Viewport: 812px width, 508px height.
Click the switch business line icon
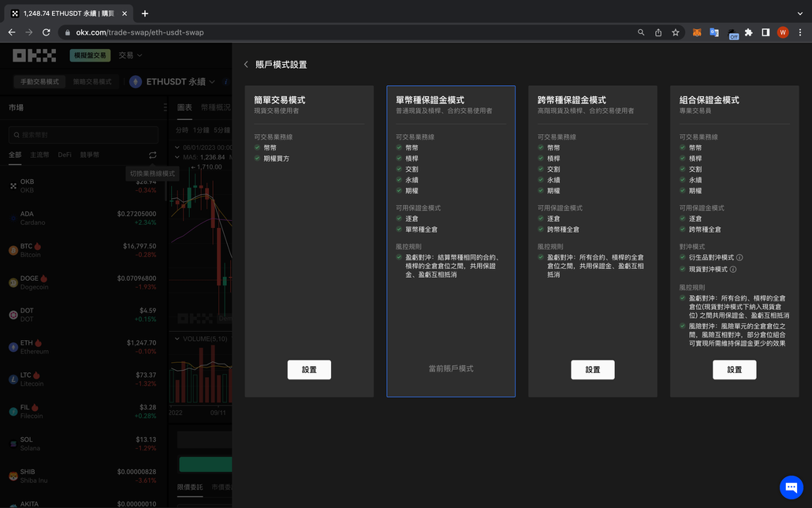coord(152,155)
